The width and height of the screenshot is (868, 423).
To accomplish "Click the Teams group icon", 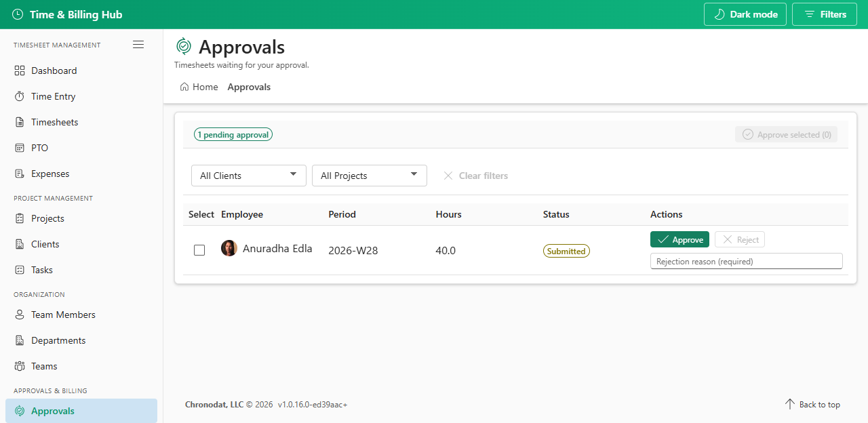I will point(20,366).
